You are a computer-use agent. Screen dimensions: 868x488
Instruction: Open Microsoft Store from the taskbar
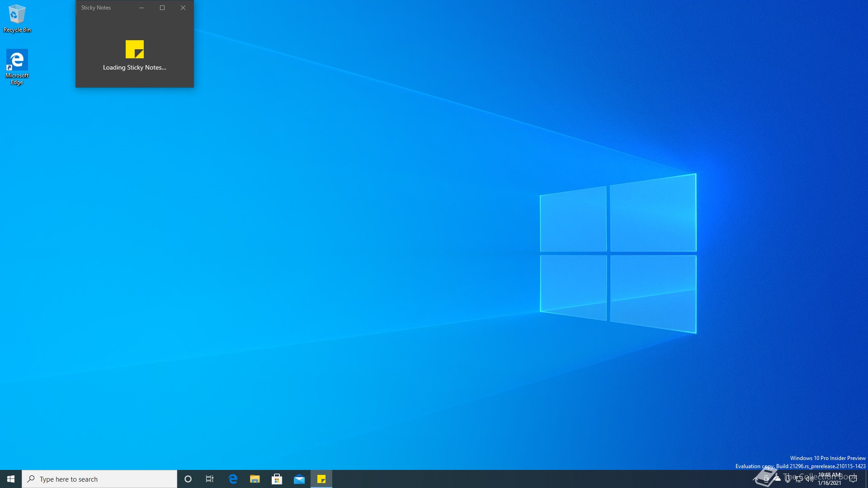pyautogui.click(x=277, y=479)
